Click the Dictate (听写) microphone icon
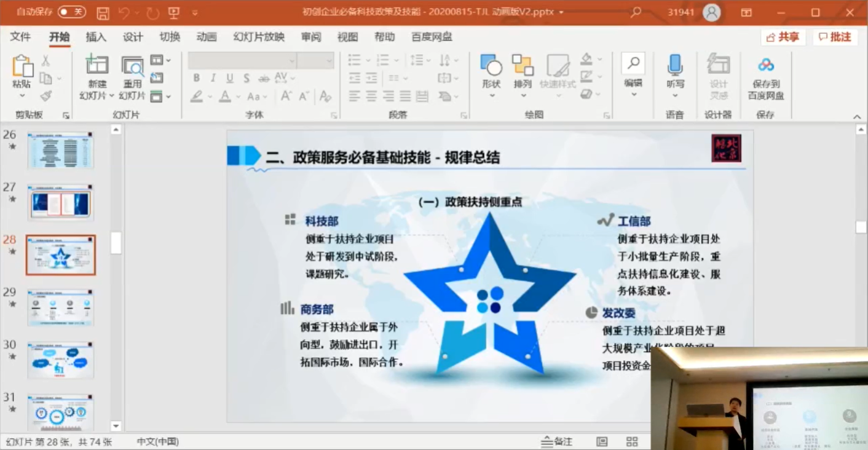This screenshot has width=868, height=450. pyautogui.click(x=675, y=65)
